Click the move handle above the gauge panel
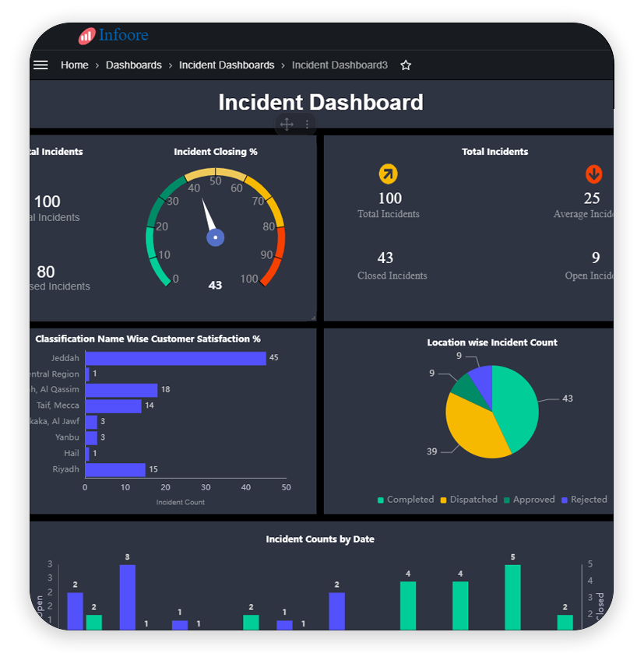Screen dimensions: 644x653 coord(287,125)
